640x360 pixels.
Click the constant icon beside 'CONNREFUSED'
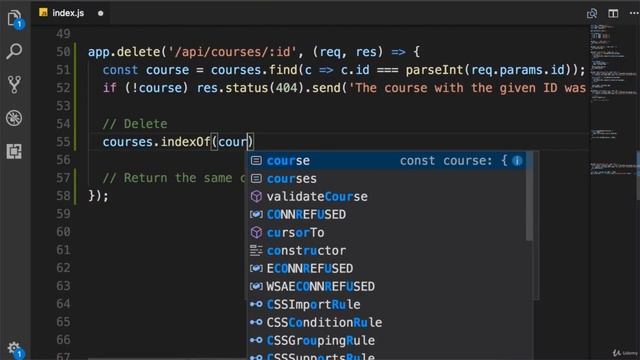click(x=256, y=214)
